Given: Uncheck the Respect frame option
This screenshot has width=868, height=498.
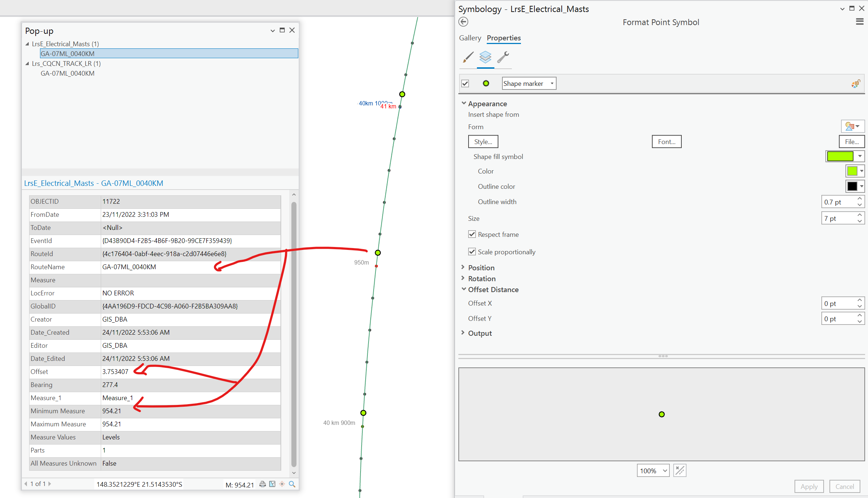Looking at the screenshot, I should pyautogui.click(x=472, y=234).
